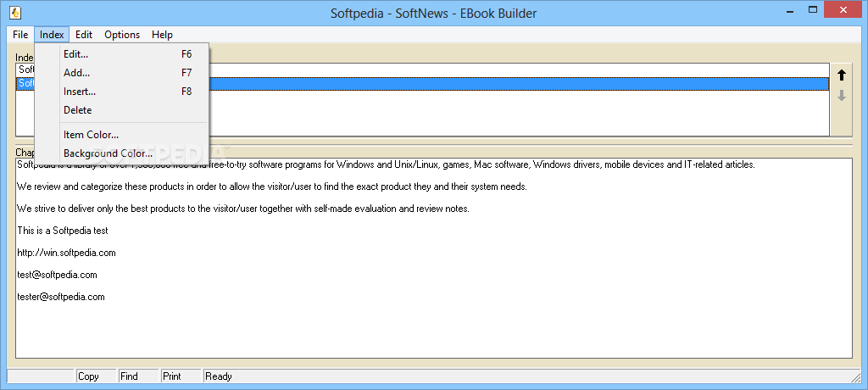Click Print in the status bar
The width and height of the screenshot is (868, 390).
(181, 376)
